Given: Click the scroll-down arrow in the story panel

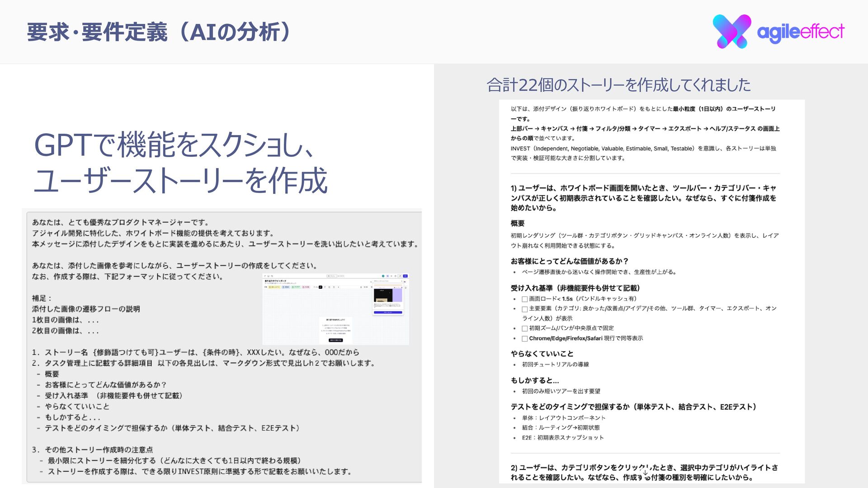Looking at the screenshot, I should (645, 473).
